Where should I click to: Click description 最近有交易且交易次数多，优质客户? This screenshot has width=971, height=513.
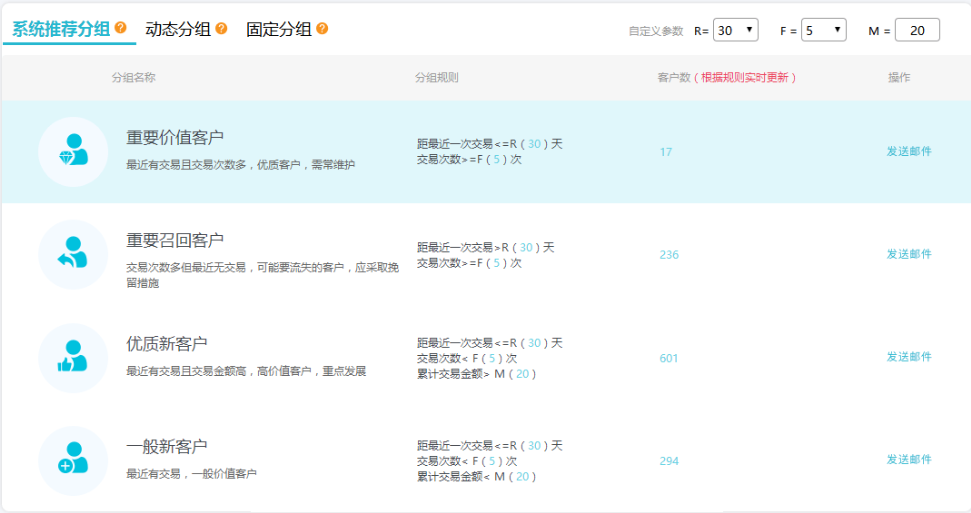pos(240,165)
